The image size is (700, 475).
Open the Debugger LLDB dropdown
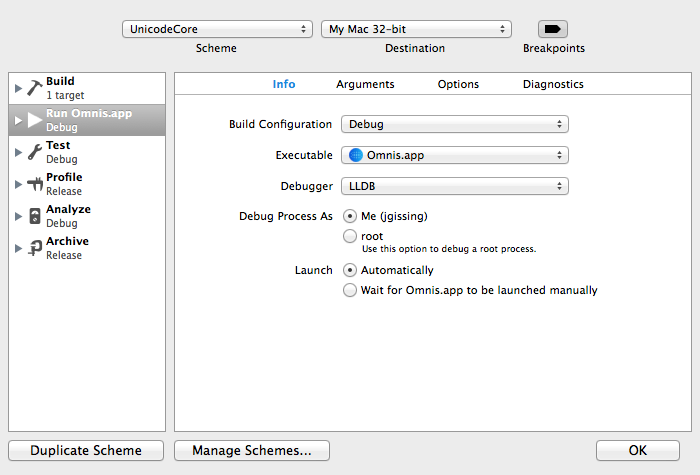coord(454,186)
